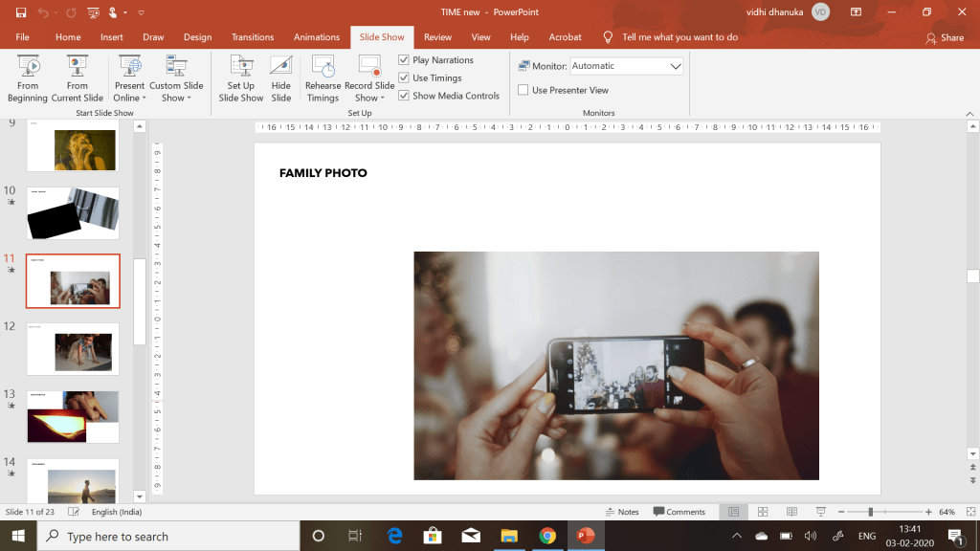Uncheck Play Narrations checkbox
The height and width of the screenshot is (551, 980).
404,60
